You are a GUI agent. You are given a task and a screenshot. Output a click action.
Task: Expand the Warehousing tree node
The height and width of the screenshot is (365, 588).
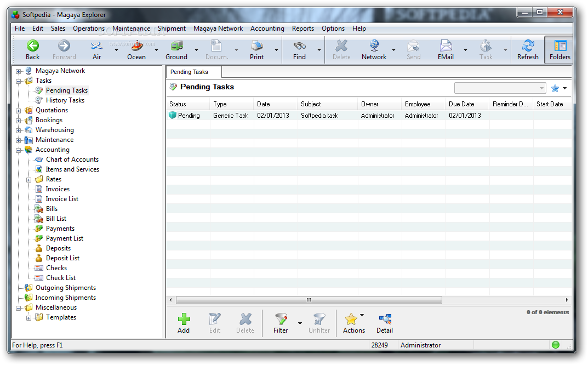(x=19, y=130)
